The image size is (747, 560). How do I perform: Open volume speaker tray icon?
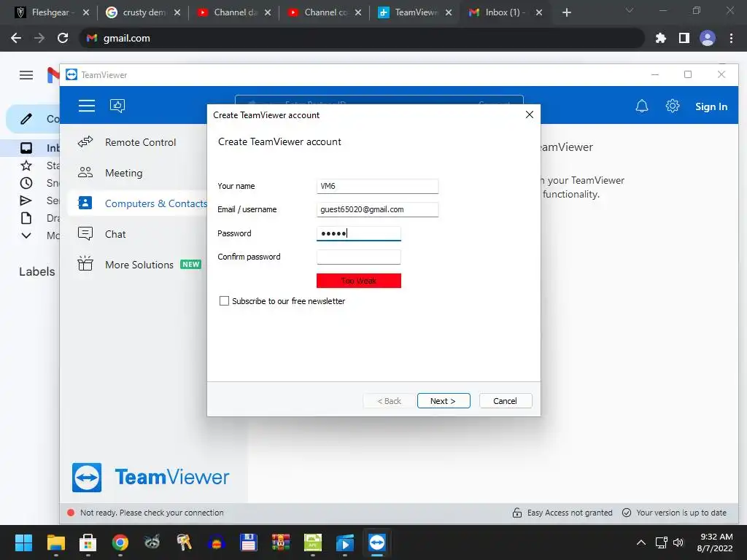pyautogui.click(x=678, y=542)
